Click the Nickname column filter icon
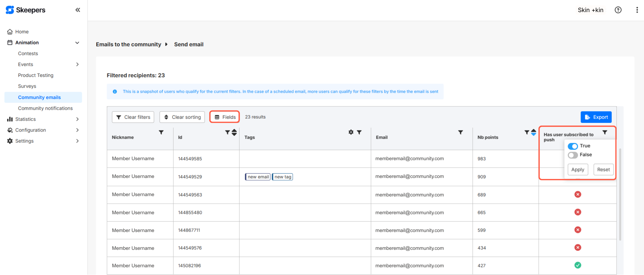Screen dimensions: 644x275 tap(161, 132)
